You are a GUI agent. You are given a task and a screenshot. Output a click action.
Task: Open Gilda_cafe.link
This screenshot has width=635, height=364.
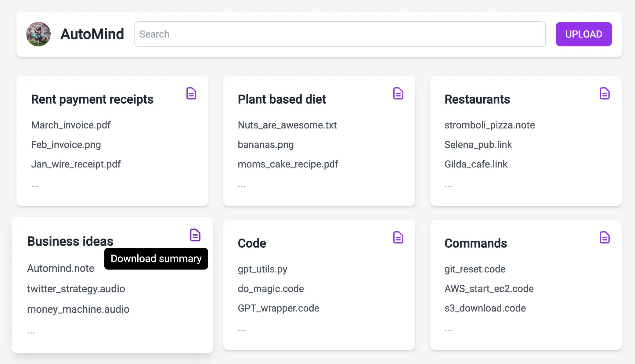coord(476,164)
